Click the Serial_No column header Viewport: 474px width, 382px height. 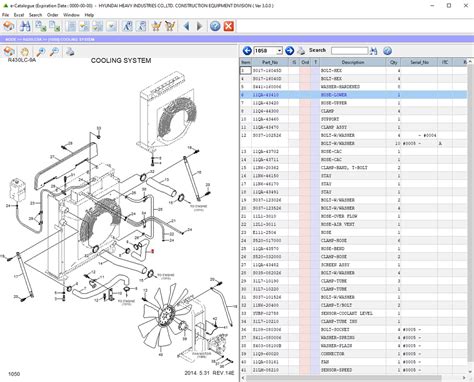click(x=419, y=62)
